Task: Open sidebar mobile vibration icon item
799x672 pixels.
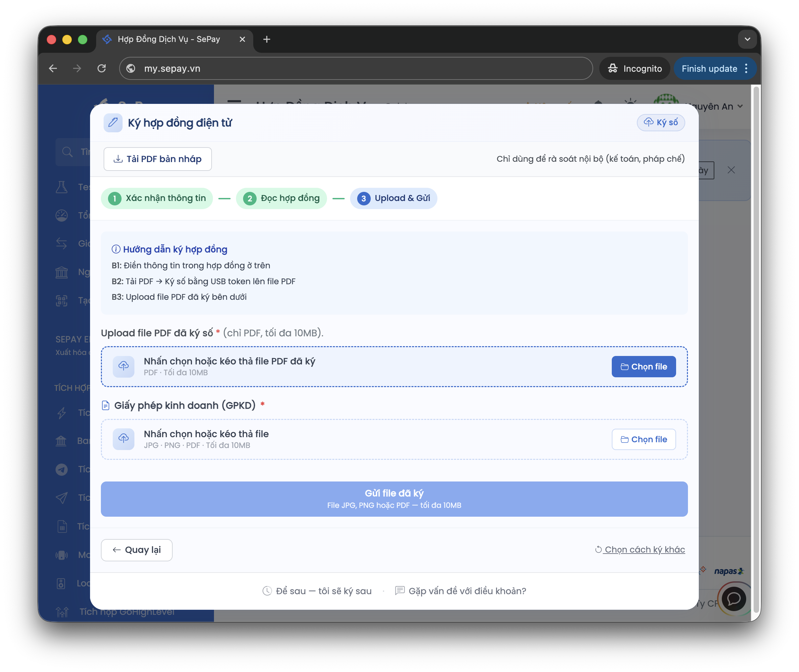Action: 62,555
